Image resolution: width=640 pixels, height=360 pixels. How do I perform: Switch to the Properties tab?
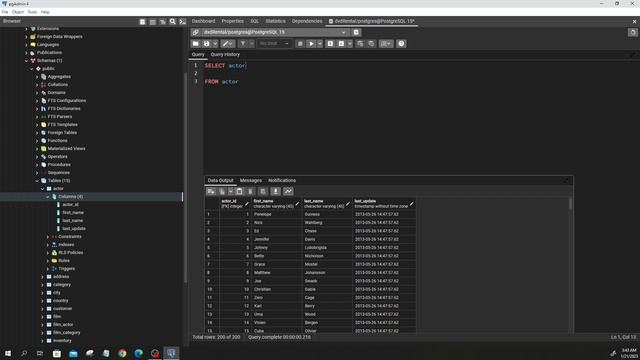[233, 21]
